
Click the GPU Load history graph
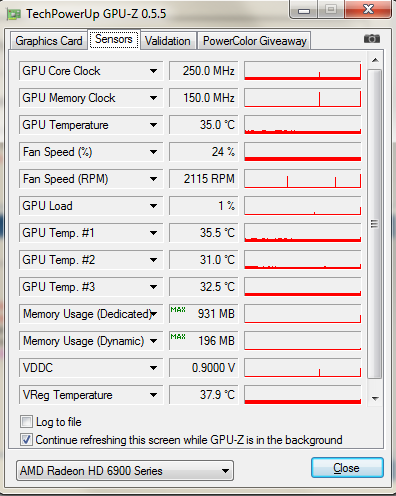coord(303,206)
